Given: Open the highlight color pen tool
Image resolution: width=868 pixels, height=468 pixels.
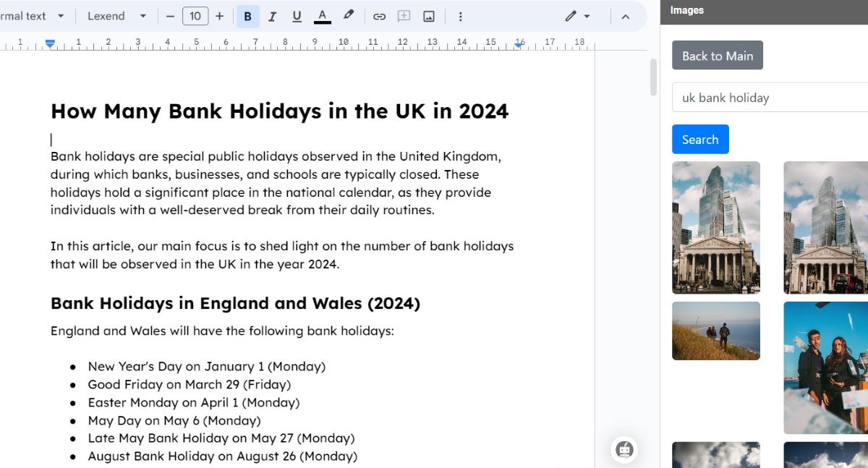Looking at the screenshot, I should (x=349, y=16).
